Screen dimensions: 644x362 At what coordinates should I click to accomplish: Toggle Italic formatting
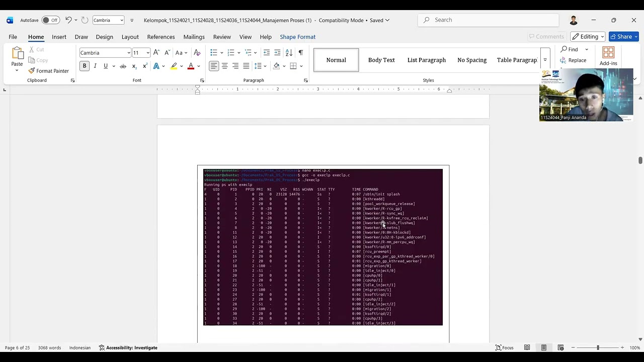click(x=95, y=66)
